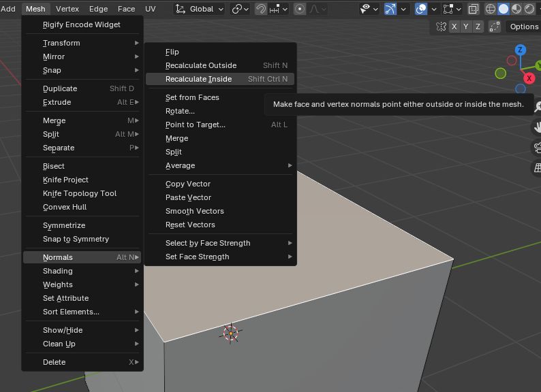Viewport: 541px width, 392px height.
Task: Switch to material preview shading
Action: click(x=516, y=9)
